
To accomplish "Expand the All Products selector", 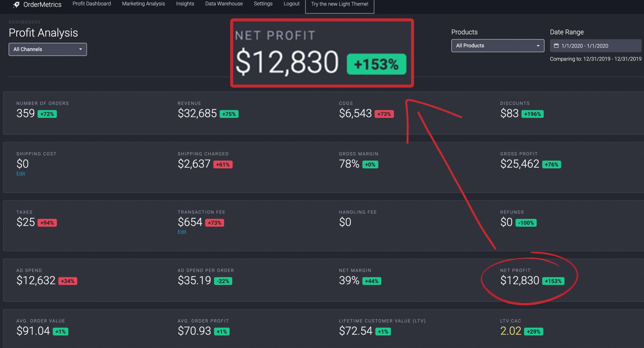I will (498, 45).
